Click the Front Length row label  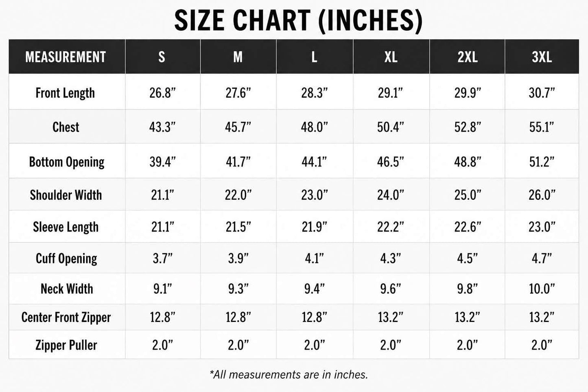[65, 93]
